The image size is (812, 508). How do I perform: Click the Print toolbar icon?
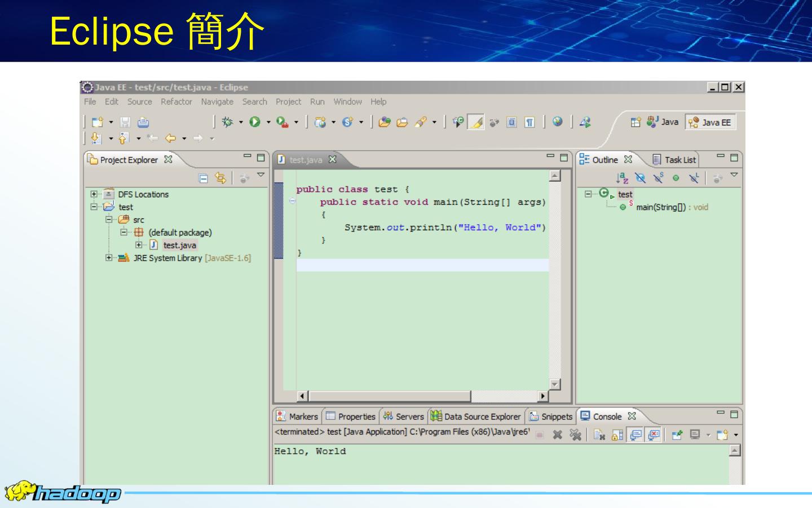[143, 122]
